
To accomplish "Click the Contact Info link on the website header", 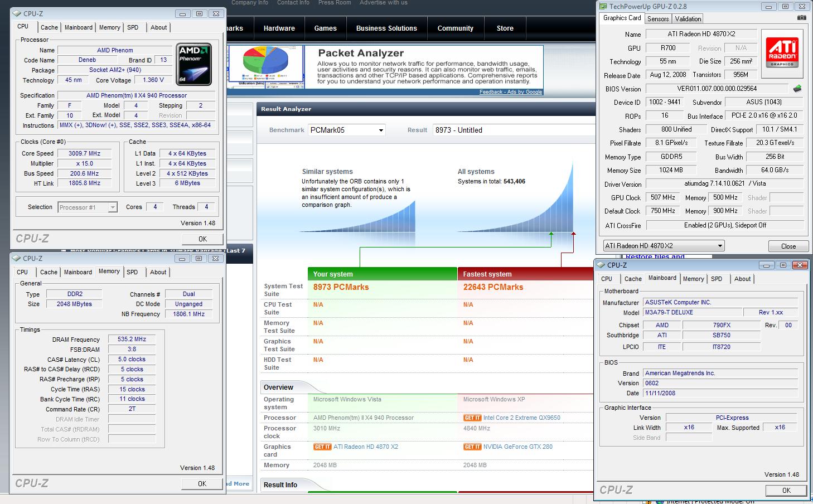I will click(293, 3).
